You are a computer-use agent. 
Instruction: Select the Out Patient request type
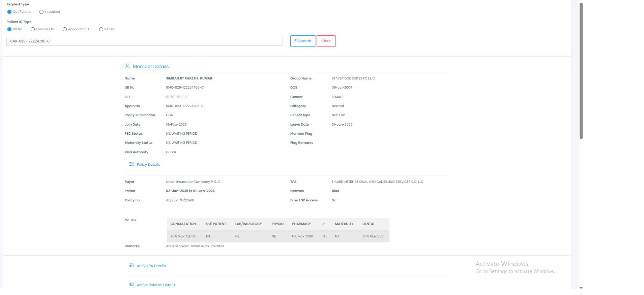click(9, 12)
